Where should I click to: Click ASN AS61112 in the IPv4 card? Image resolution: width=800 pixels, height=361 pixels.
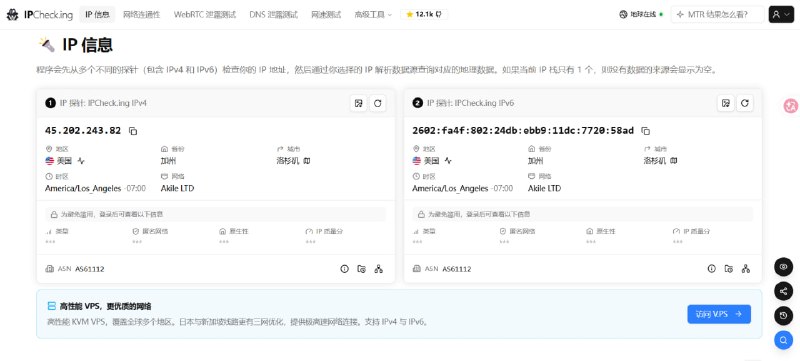[x=80, y=269]
